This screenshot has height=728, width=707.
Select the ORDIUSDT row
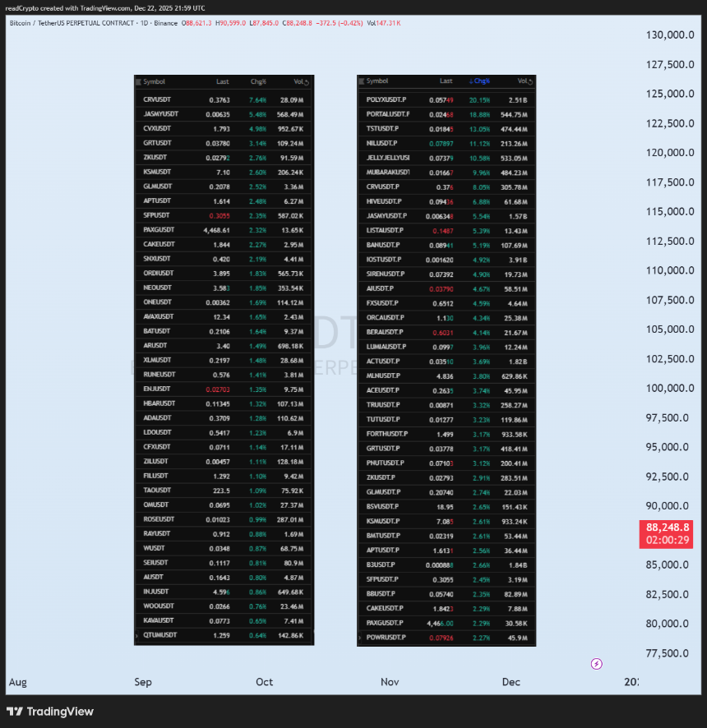224,274
